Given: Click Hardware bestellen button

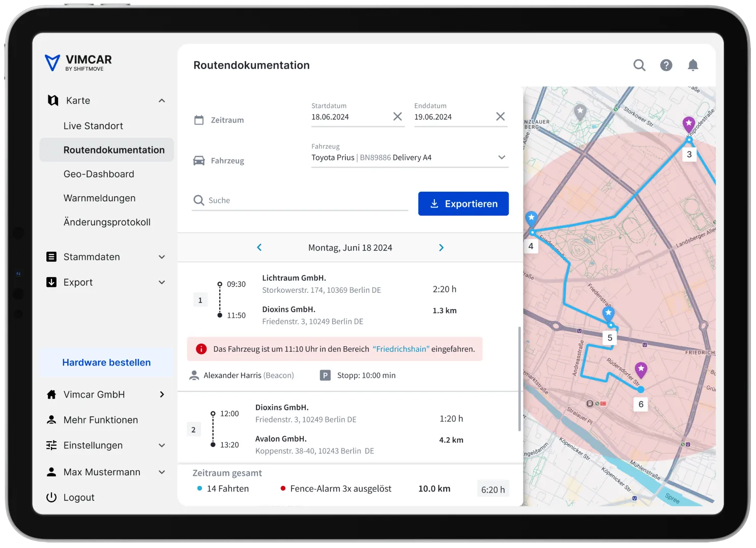Looking at the screenshot, I should coord(106,362).
